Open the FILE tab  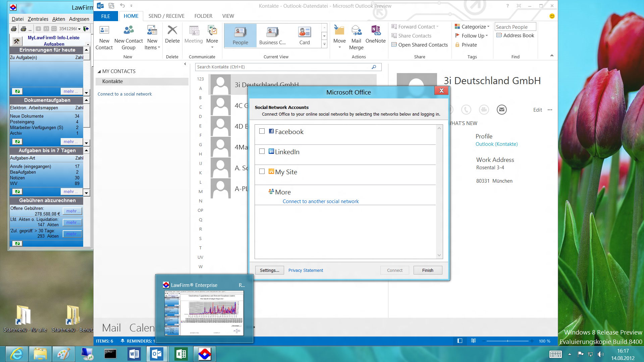106,16
